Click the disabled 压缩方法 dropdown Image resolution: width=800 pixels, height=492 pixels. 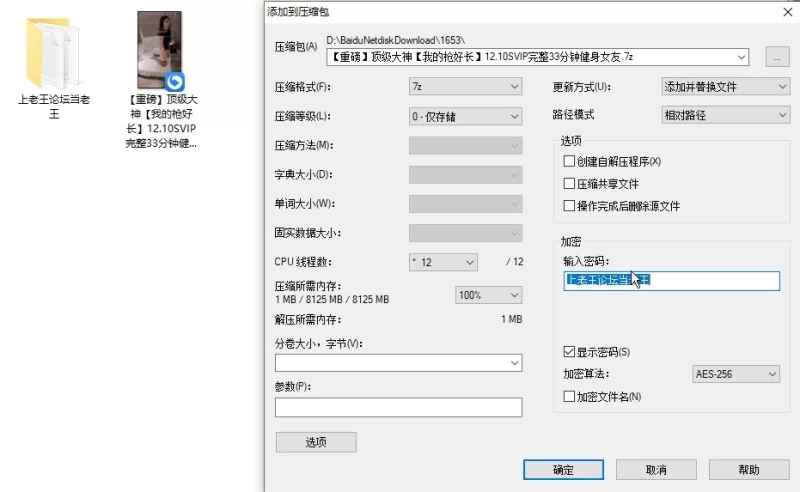click(465, 145)
